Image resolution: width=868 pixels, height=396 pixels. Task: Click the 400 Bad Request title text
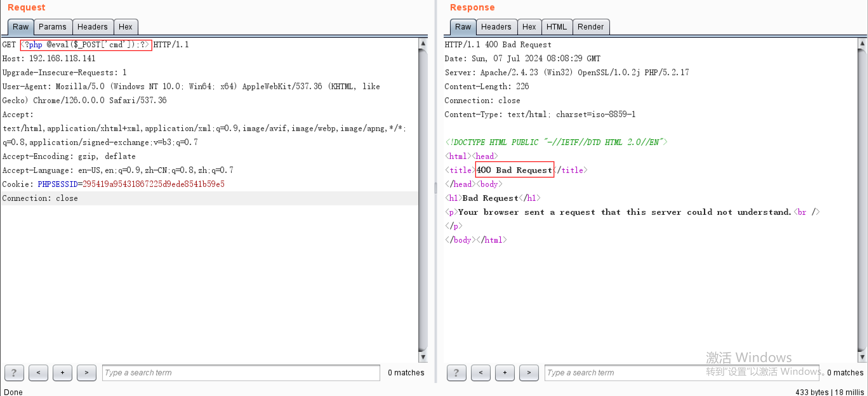(514, 170)
